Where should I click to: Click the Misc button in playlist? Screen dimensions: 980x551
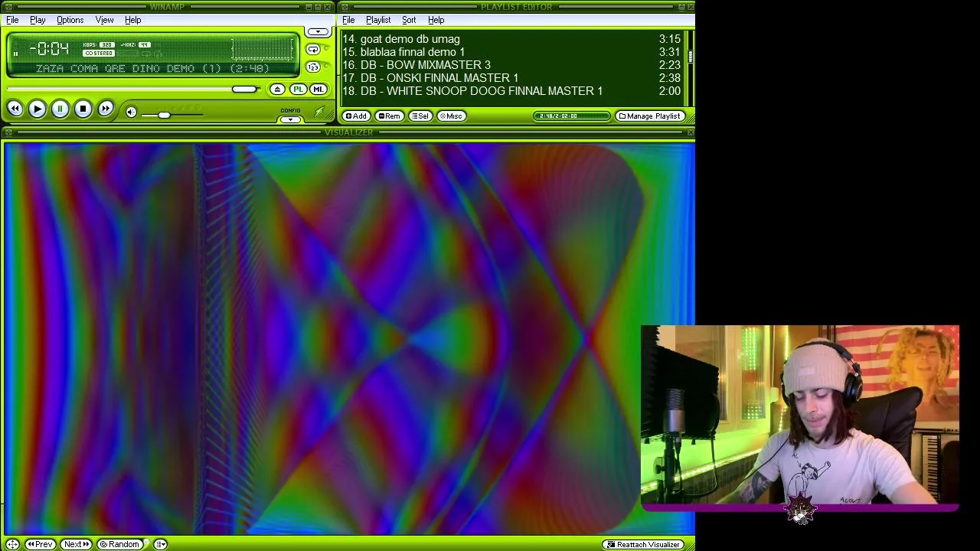click(451, 116)
